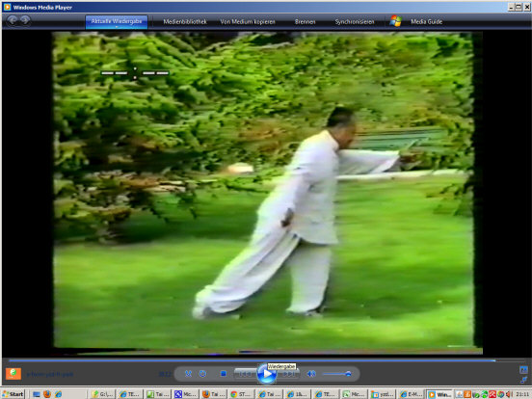Viewport: 532px width, 399px height.
Task: Skip to the previous track
Action: tap(246, 374)
